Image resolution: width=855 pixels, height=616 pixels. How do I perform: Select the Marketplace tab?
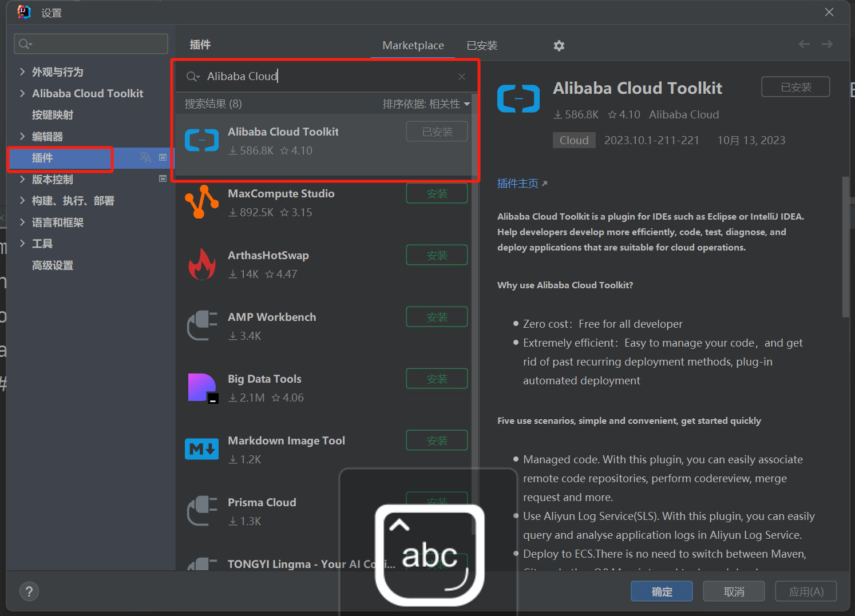pyautogui.click(x=413, y=45)
